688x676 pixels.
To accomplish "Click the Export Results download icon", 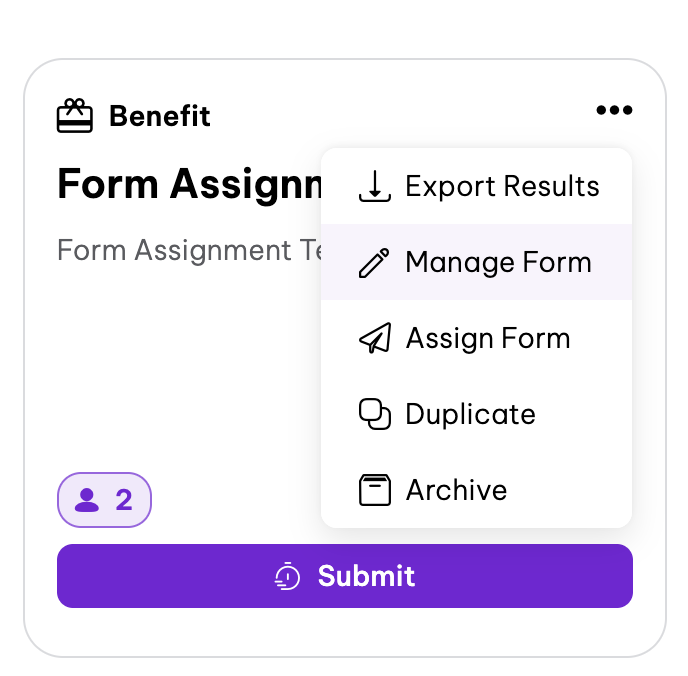I will (x=374, y=186).
